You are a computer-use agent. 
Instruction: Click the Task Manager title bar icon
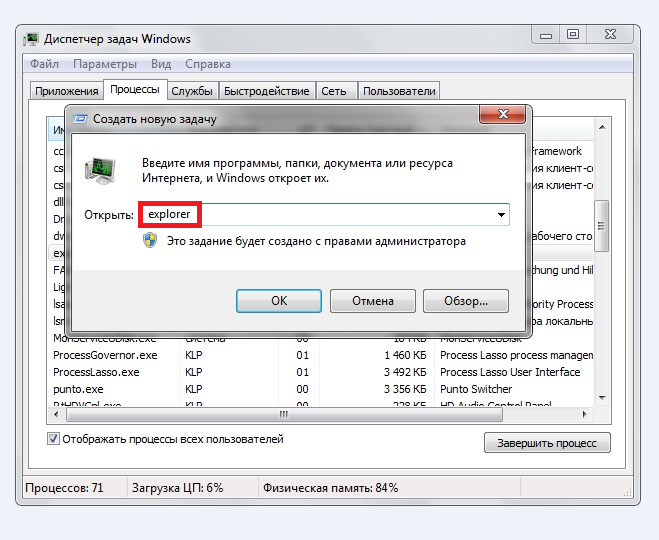[x=31, y=39]
